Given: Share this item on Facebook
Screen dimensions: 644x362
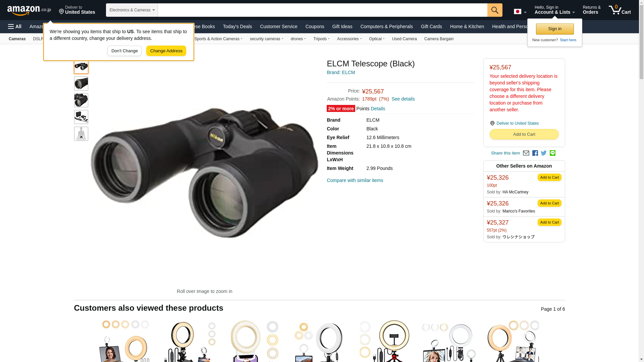Looking at the screenshot, I should pyautogui.click(x=535, y=153).
